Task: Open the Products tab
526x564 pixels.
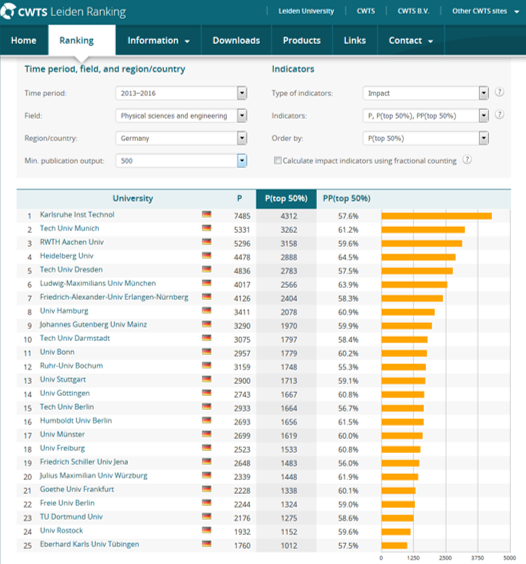Action: [301, 40]
